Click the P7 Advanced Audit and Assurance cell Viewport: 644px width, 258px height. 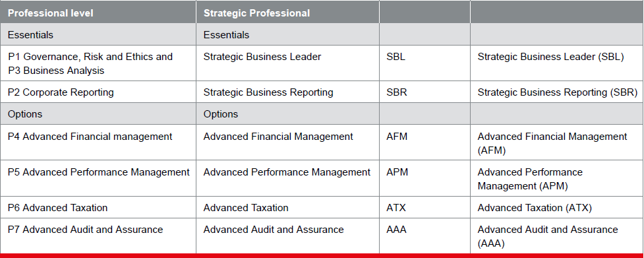click(98, 236)
